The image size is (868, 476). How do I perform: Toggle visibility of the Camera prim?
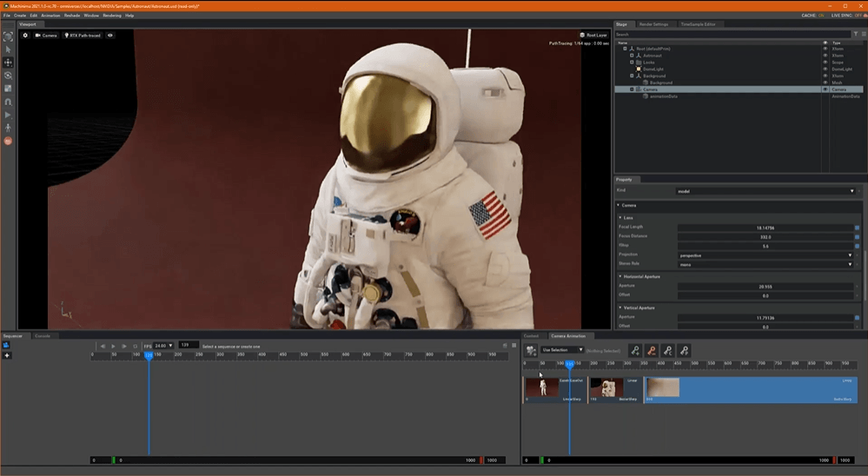825,89
